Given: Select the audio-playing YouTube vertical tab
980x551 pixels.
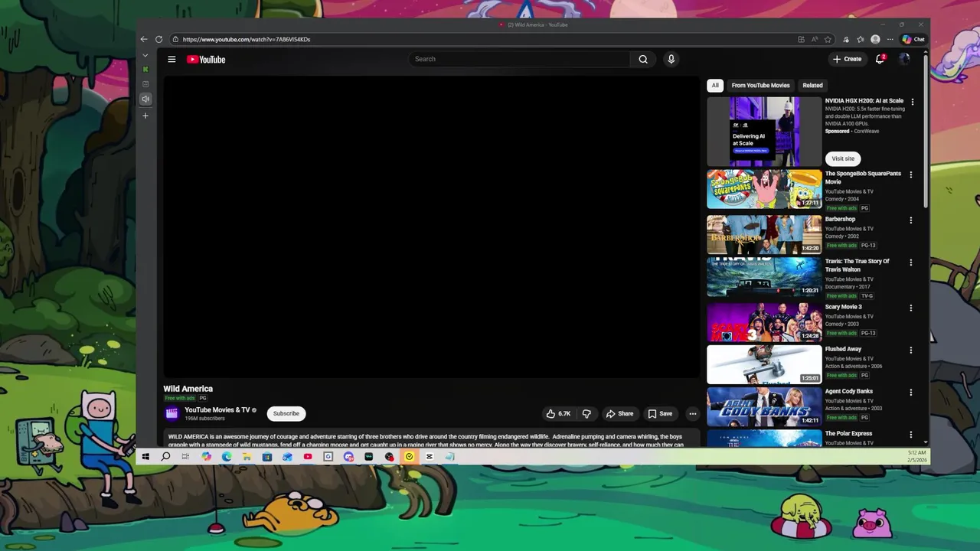Looking at the screenshot, I should [x=145, y=99].
